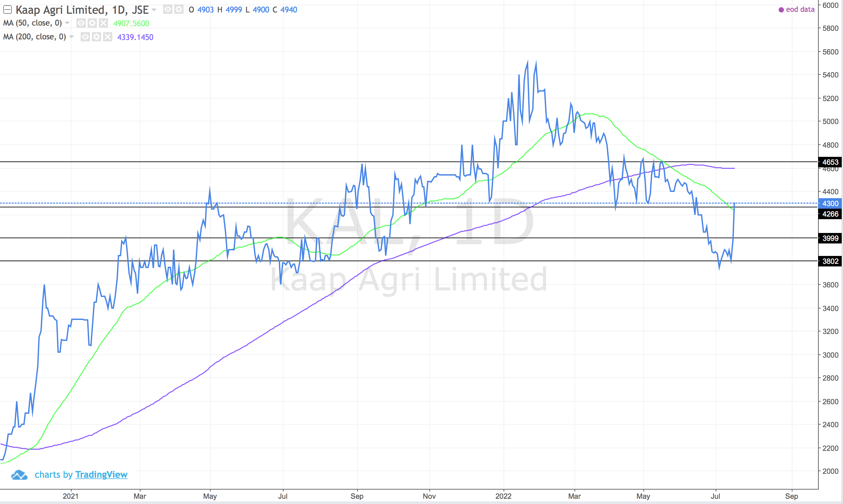Click the high value 4999

pos(234,10)
